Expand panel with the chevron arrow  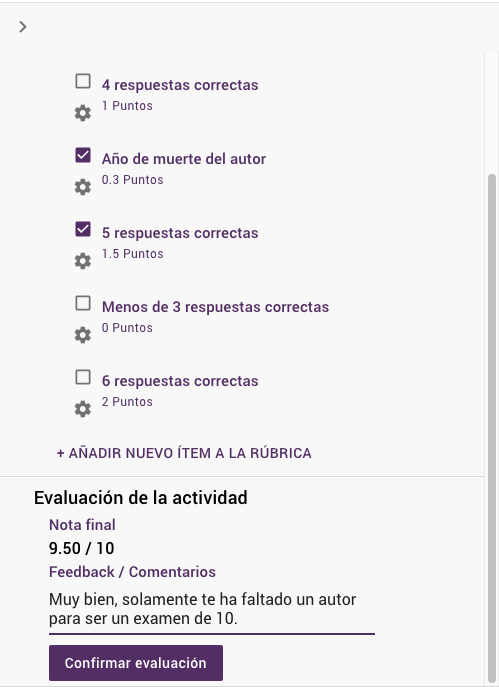(x=23, y=27)
